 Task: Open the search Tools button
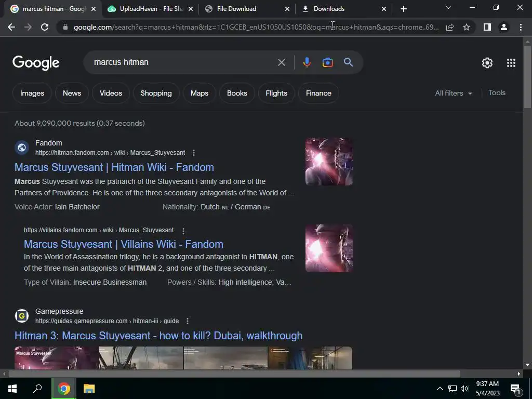[x=497, y=93]
